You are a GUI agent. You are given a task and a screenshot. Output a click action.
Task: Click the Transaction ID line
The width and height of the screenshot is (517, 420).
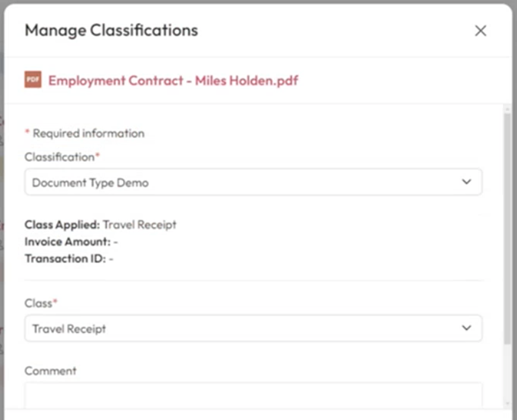[69, 259]
